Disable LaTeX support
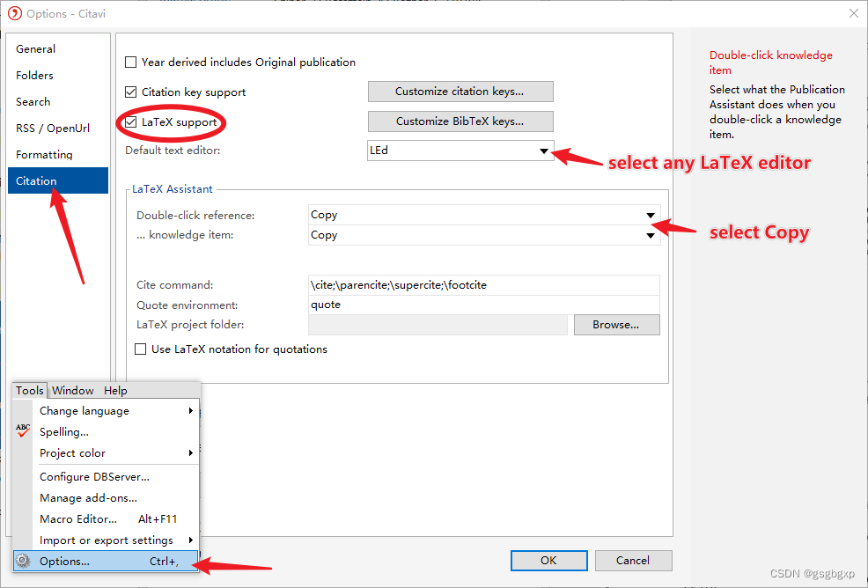Image resolution: width=868 pixels, height=588 pixels. pos(130,121)
